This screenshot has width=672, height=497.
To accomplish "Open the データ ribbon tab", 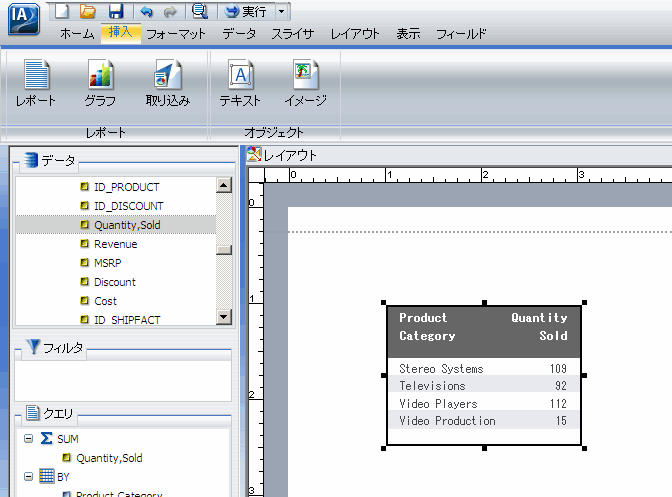I will point(239,33).
